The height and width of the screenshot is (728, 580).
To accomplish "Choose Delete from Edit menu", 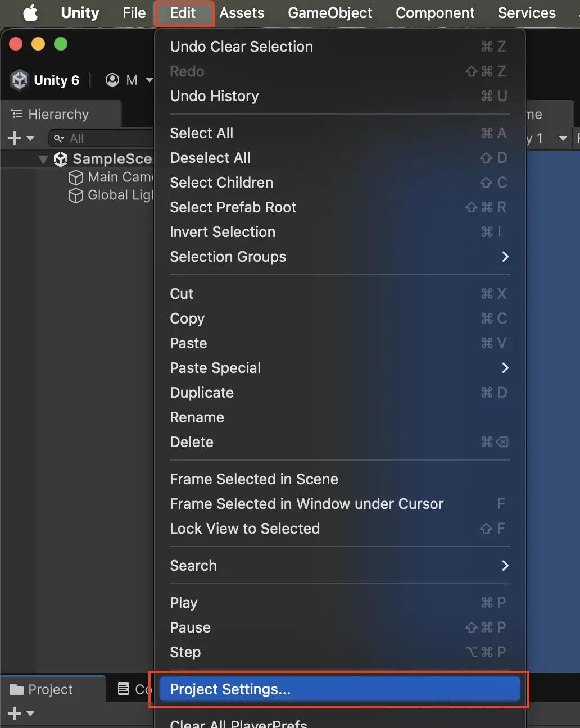I will [339, 442].
